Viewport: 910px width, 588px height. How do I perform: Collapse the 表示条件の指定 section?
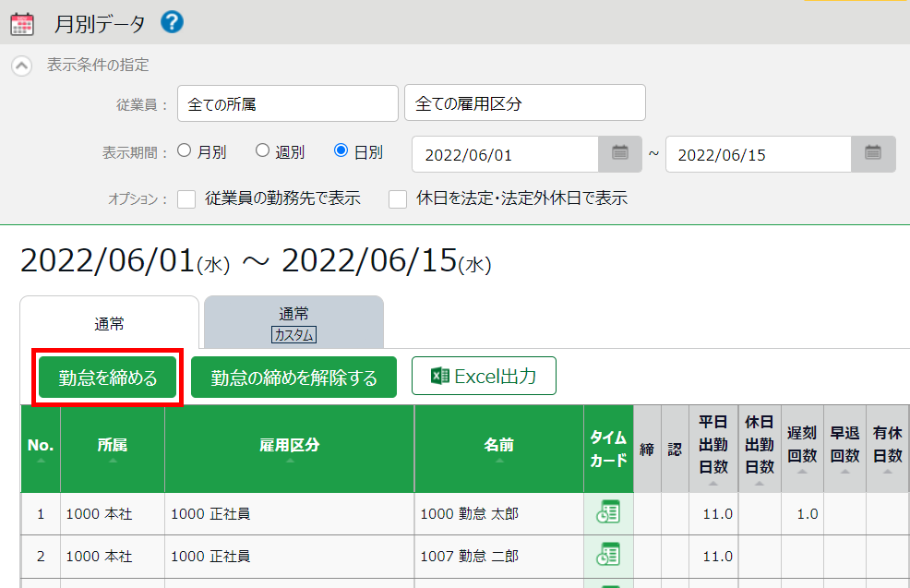pyautogui.click(x=22, y=66)
